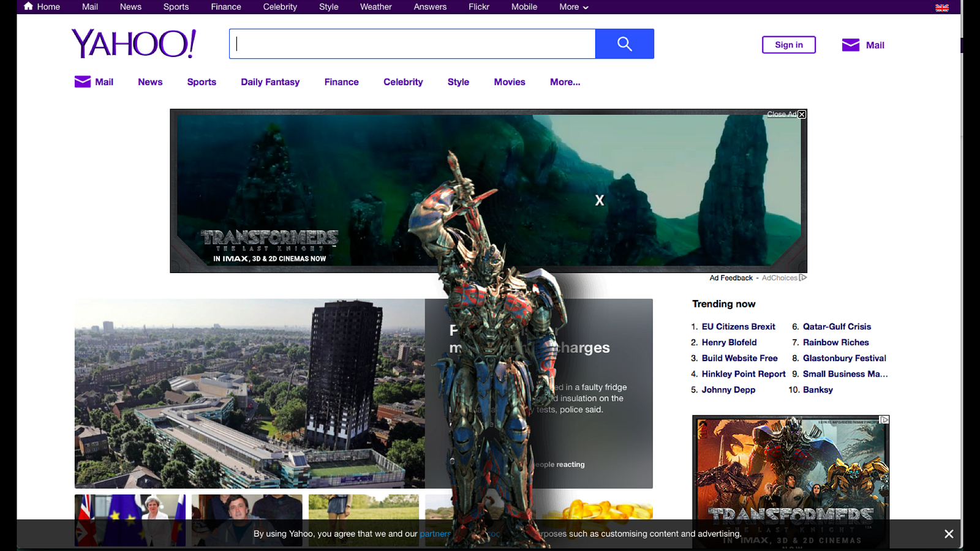This screenshot has height=551, width=980.
Task: Open Celebrity in the top purple bar
Action: pos(280,7)
